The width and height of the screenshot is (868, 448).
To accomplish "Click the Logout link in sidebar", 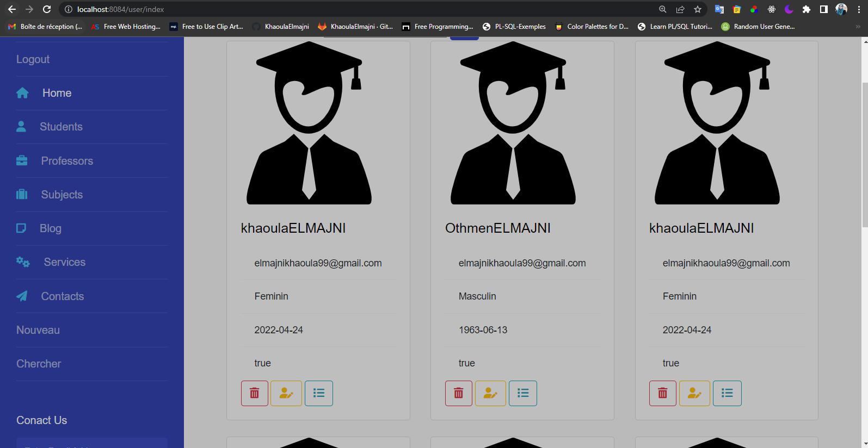I will 33,59.
